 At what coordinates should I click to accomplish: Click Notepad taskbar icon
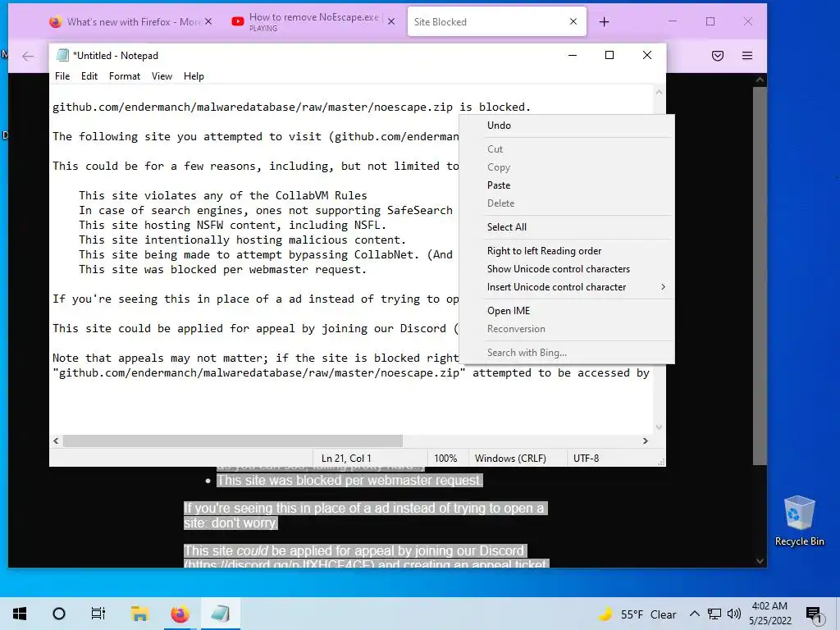pos(220,614)
